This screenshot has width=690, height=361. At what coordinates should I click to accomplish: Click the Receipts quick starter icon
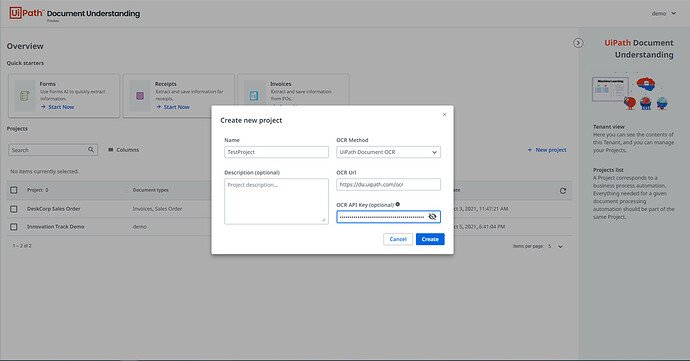[140, 96]
